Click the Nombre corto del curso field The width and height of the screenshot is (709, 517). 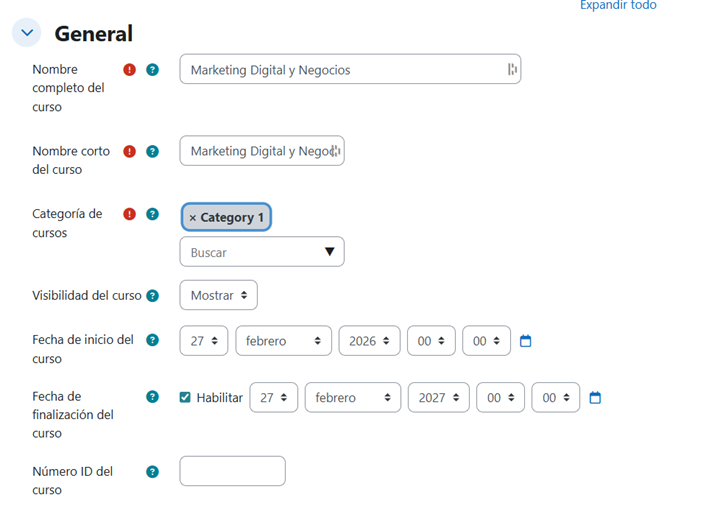click(x=260, y=152)
